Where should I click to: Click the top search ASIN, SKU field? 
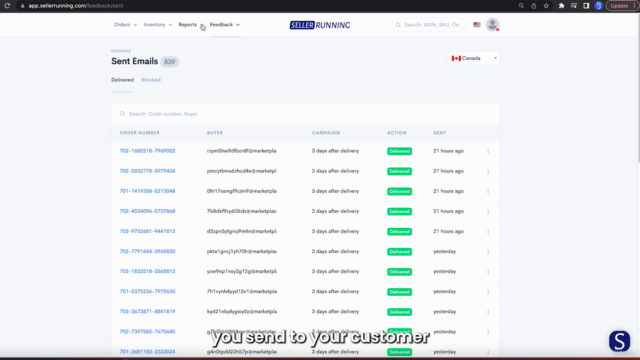[428, 25]
